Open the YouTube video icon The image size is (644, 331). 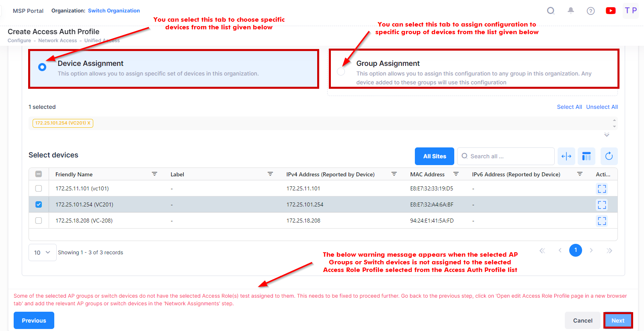(x=610, y=11)
